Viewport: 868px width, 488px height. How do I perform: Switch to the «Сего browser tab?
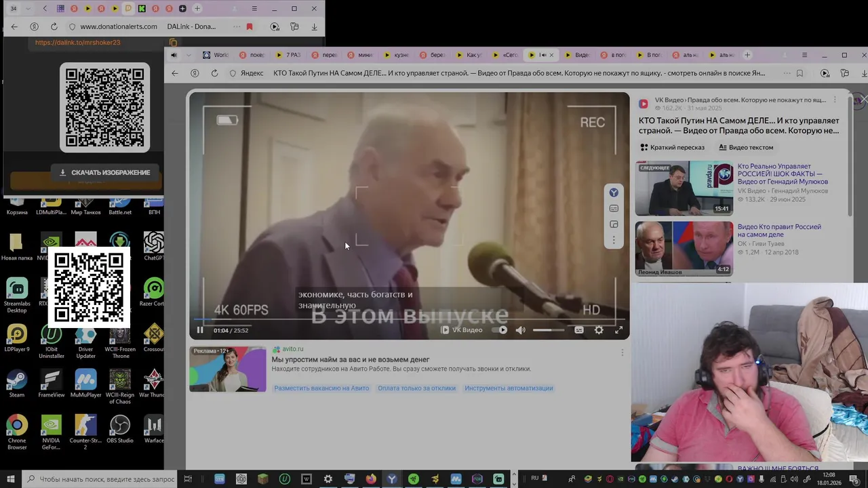pos(505,55)
